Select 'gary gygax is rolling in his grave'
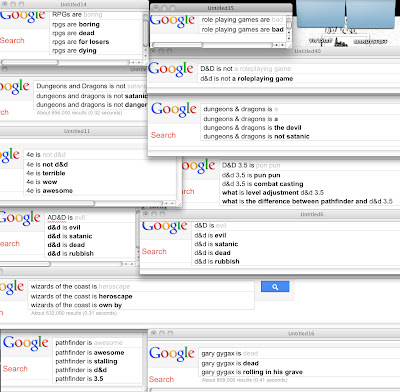Screen dimensions: 400x392 pyautogui.click(x=252, y=372)
